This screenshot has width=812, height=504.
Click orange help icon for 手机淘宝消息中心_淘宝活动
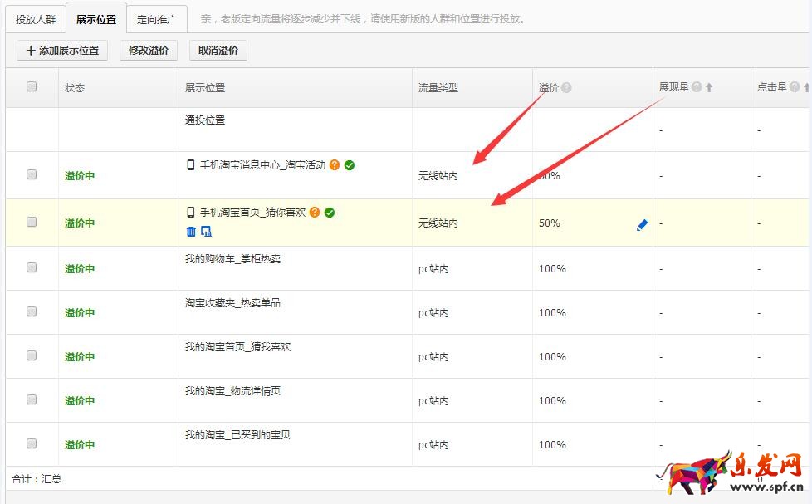click(335, 165)
